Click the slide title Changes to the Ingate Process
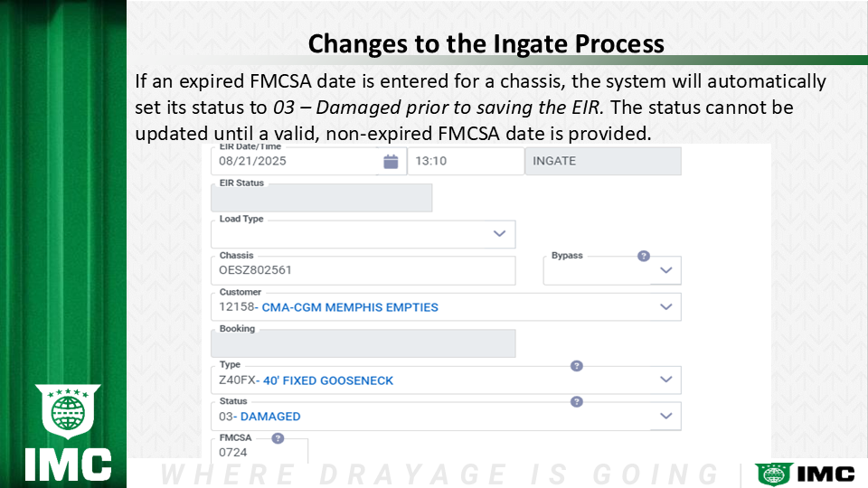The width and height of the screenshot is (868, 488). pos(486,43)
